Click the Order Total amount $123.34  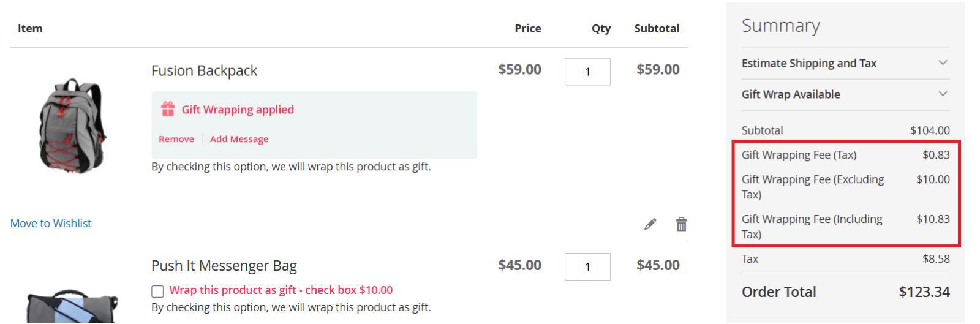(924, 292)
